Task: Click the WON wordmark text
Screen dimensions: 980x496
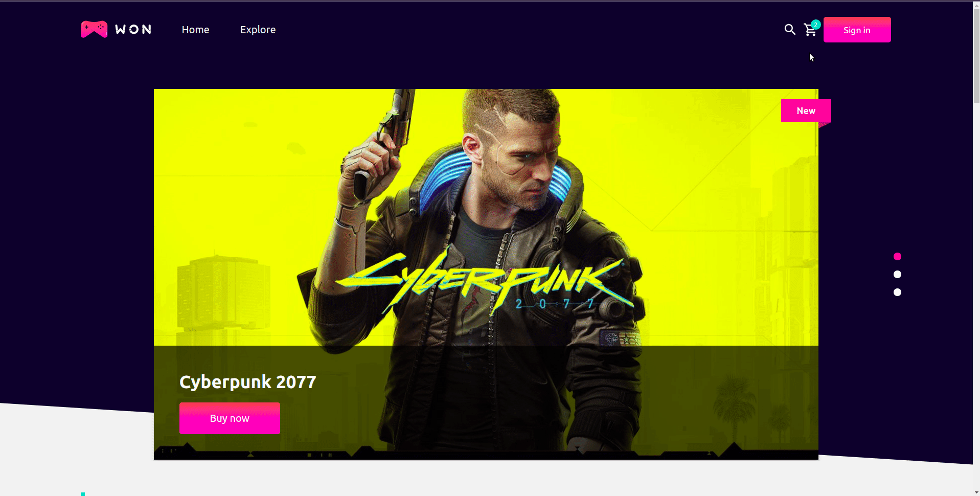Action: (133, 30)
